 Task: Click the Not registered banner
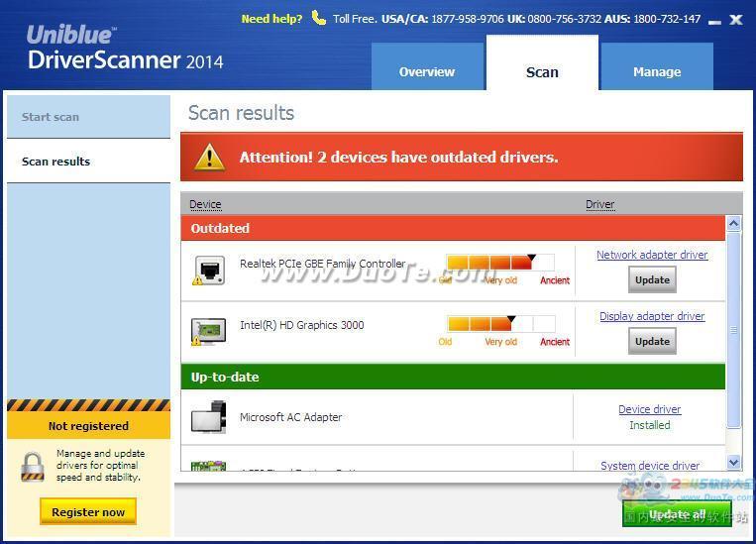89,426
